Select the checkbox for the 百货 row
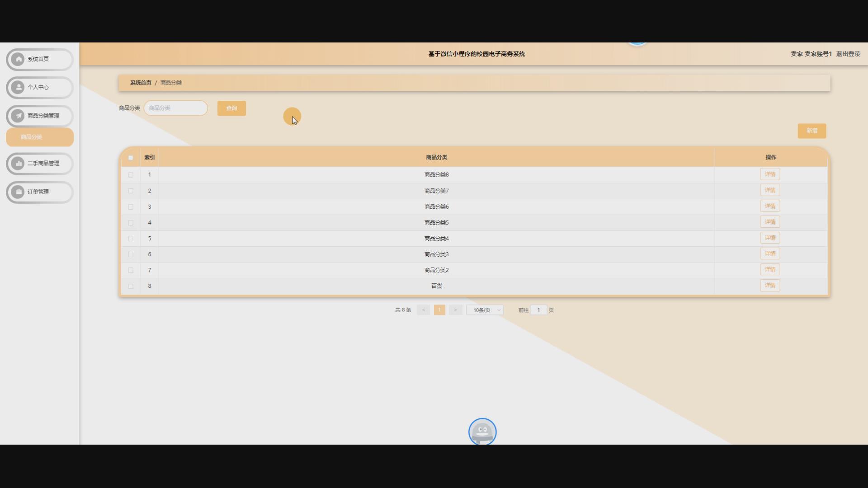Viewport: 868px width, 488px height. point(131,286)
